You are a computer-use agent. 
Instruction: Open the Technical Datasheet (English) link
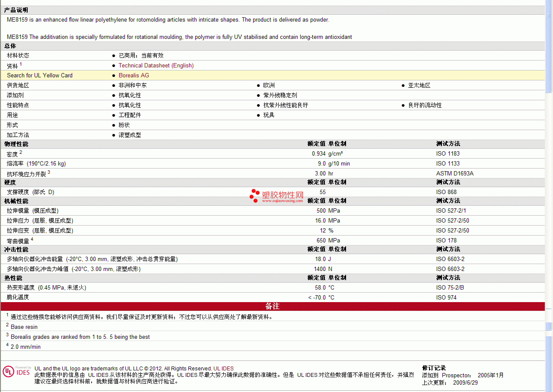click(156, 66)
